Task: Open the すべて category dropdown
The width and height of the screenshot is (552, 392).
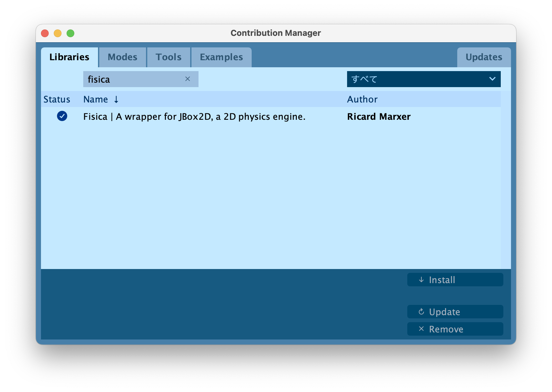Action: 424,79
